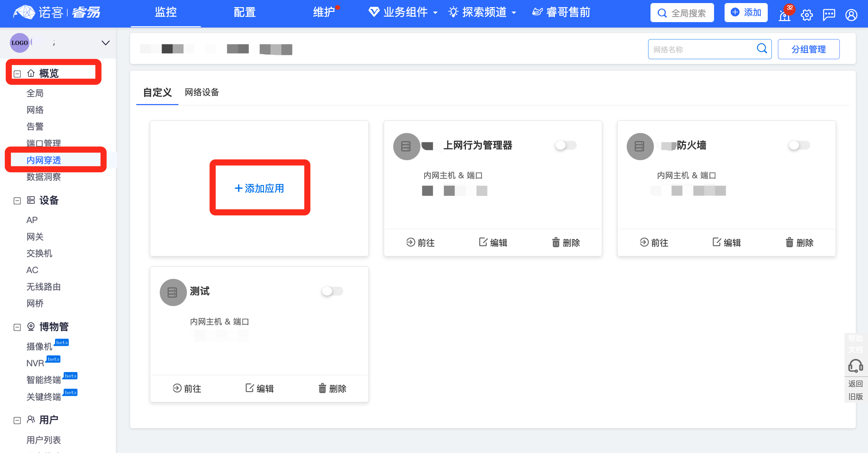Open 网桥 in the sidebar
868x453 pixels.
35,303
